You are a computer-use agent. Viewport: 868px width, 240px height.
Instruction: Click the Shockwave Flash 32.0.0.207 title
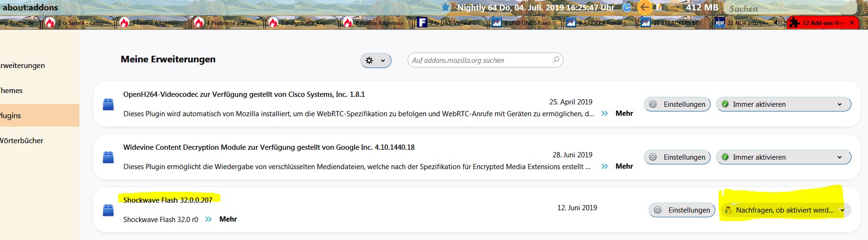coord(168,200)
